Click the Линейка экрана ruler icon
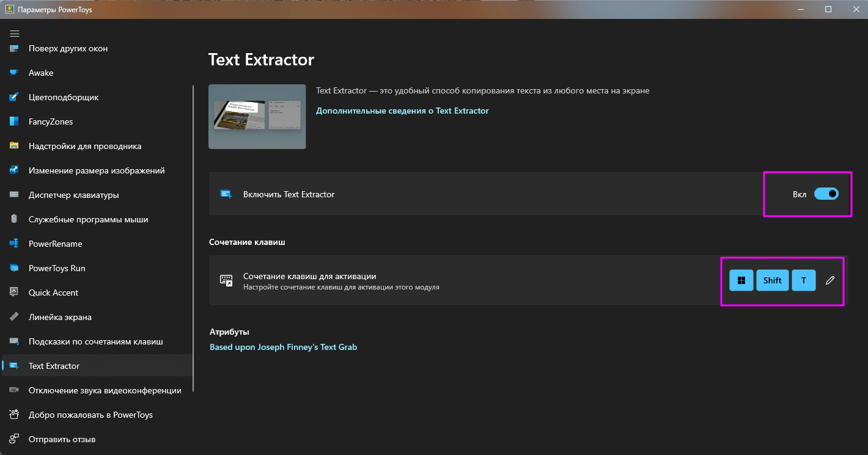868x455 pixels. coord(14,317)
